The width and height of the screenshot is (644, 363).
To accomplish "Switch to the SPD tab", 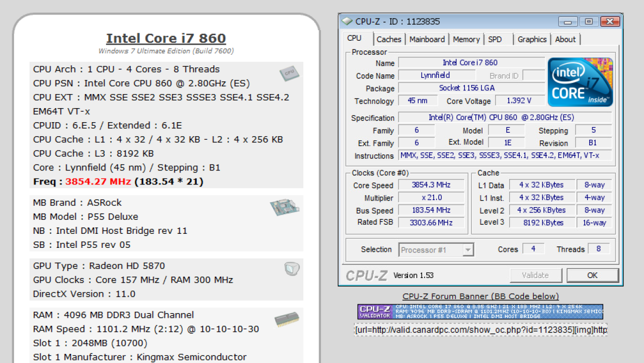I will [x=495, y=39].
